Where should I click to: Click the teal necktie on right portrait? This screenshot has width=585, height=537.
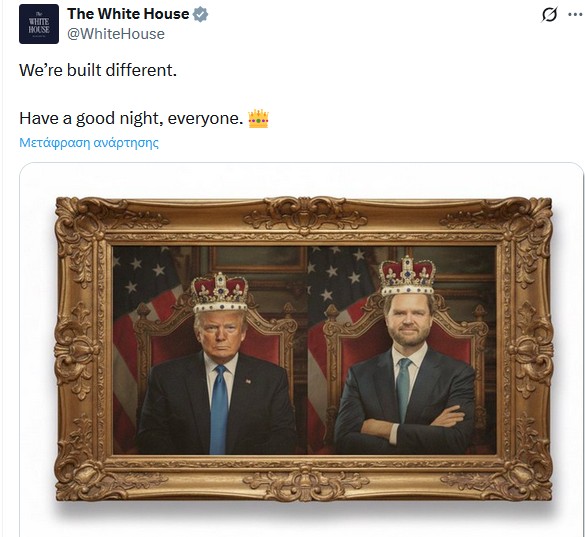(x=403, y=389)
